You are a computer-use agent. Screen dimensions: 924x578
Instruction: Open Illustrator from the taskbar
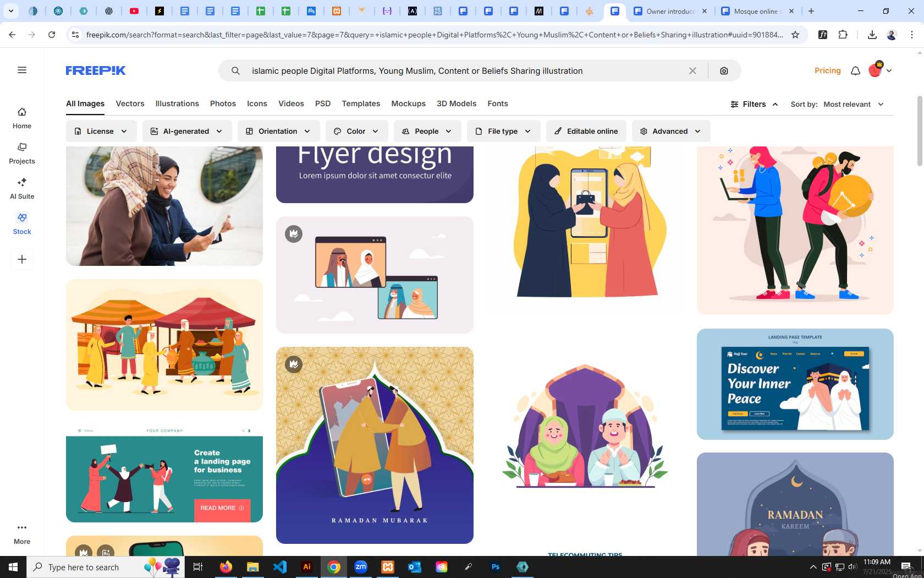coord(307,567)
